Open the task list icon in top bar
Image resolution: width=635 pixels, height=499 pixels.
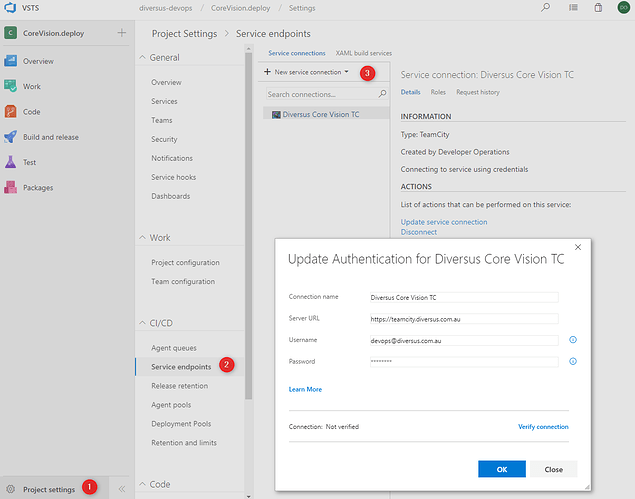(573, 7)
